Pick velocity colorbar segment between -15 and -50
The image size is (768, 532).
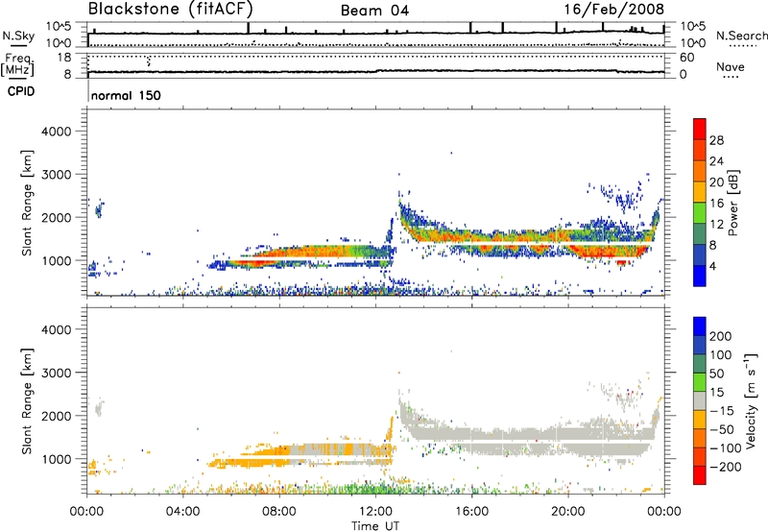tap(700, 420)
